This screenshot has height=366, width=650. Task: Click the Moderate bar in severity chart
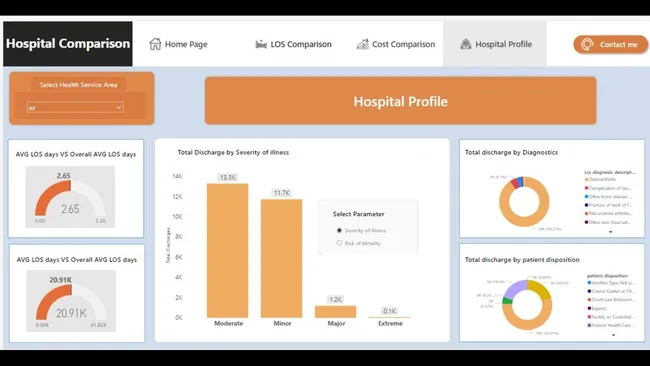[x=228, y=250]
